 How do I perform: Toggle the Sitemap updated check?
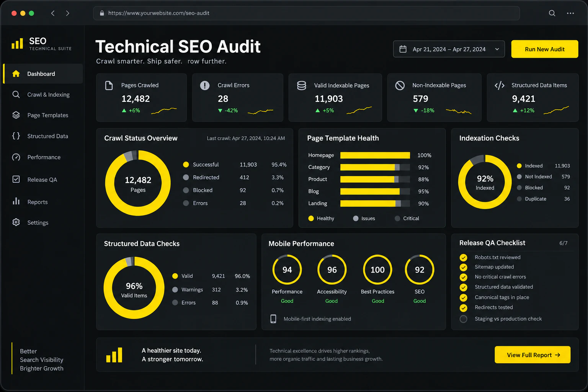click(x=464, y=267)
